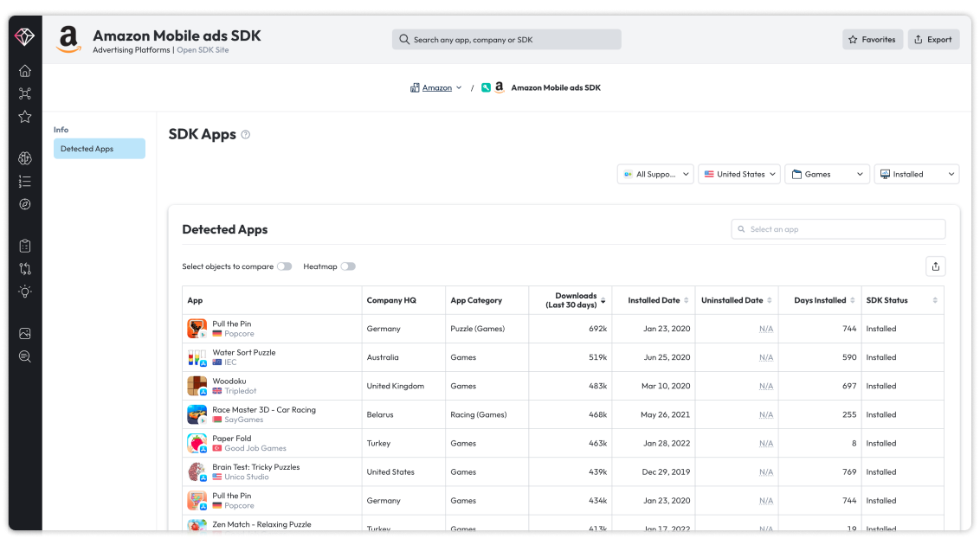The width and height of the screenshot is (980, 545).
Task: Click Paper Fold app name
Action: (231, 439)
